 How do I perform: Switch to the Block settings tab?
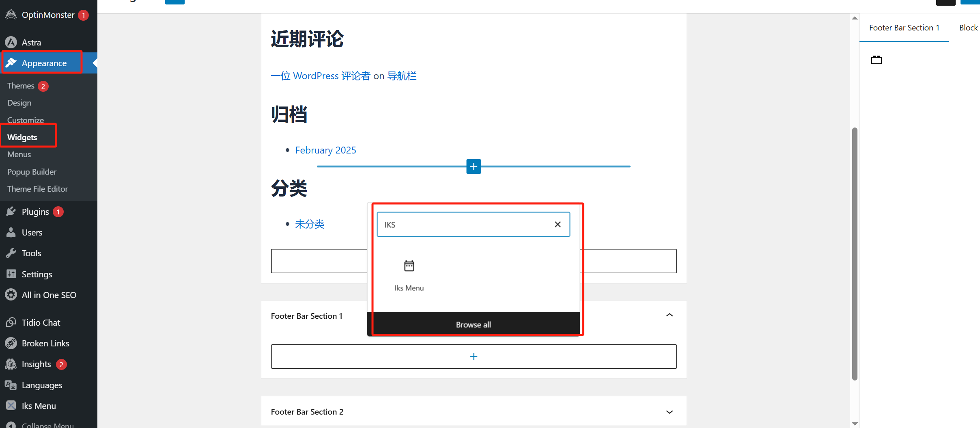pos(968,28)
